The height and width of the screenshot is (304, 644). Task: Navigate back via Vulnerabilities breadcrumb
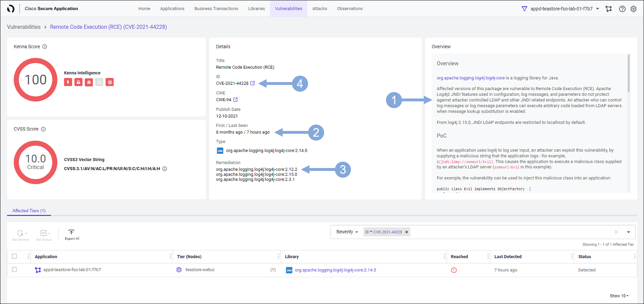(x=24, y=27)
